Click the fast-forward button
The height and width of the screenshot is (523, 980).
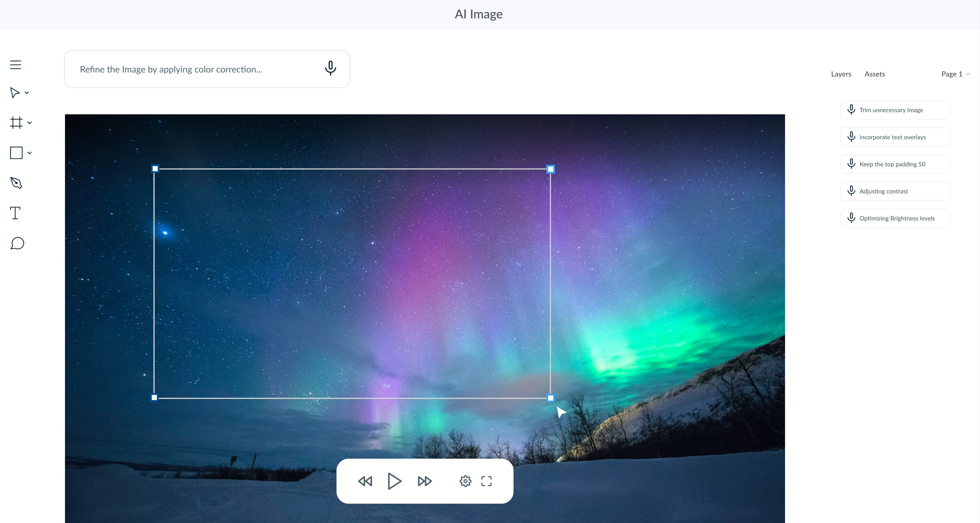point(425,481)
